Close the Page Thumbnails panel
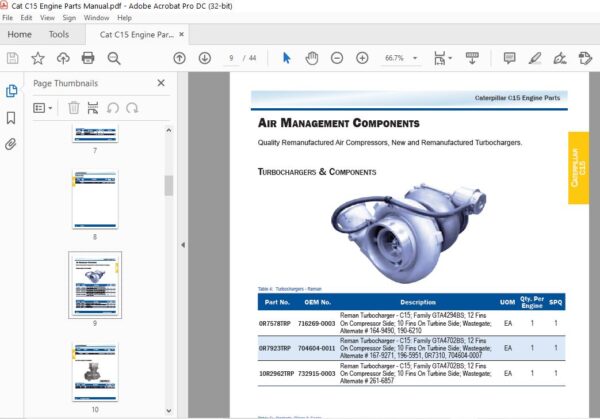 click(x=161, y=83)
